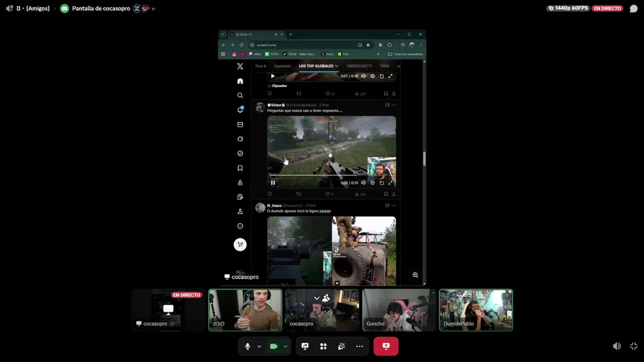
Task: Mute the Victor post video
Action: (363, 183)
